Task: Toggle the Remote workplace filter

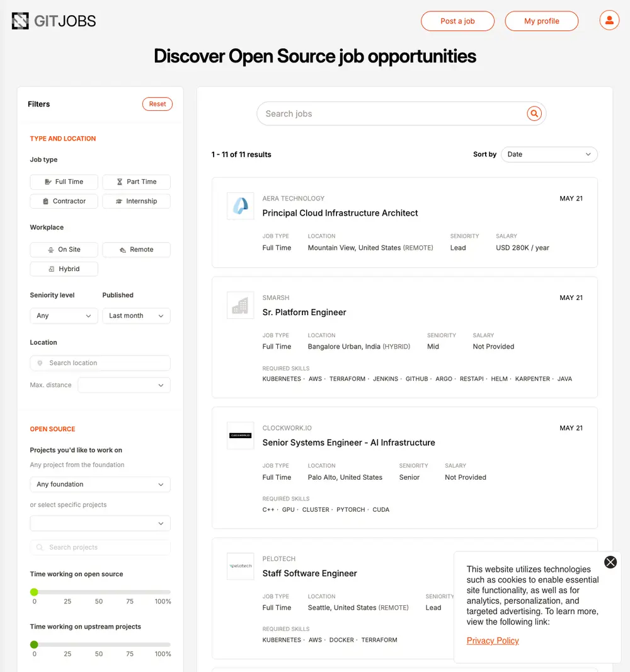Action: click(x=137, y=250)
